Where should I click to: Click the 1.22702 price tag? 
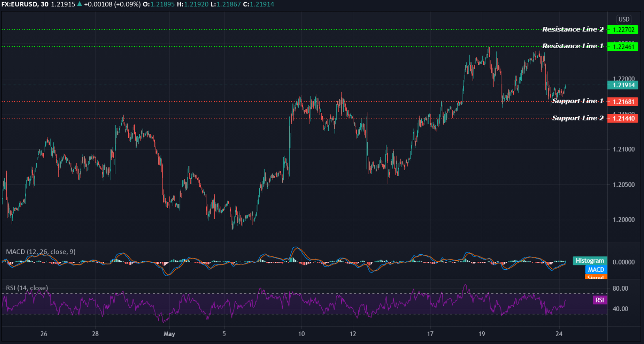[623, 30]
